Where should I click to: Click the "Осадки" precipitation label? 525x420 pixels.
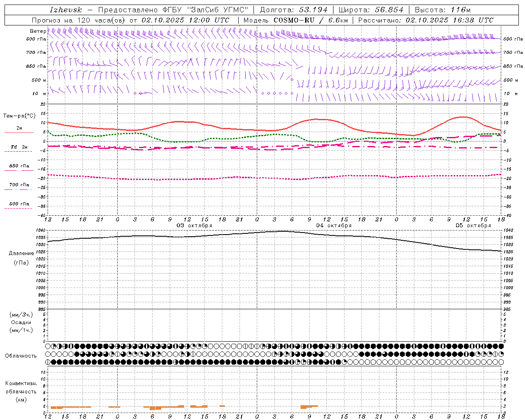tap(21, 322)
